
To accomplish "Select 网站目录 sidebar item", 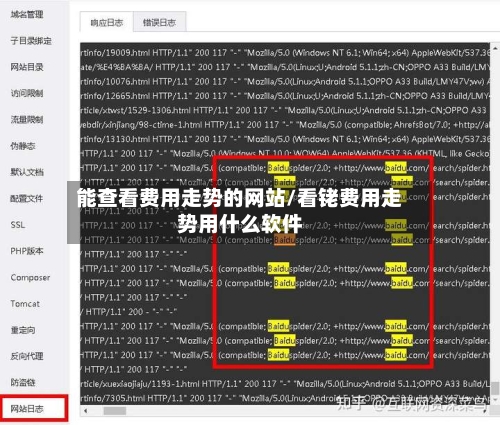I will [27, 67].
